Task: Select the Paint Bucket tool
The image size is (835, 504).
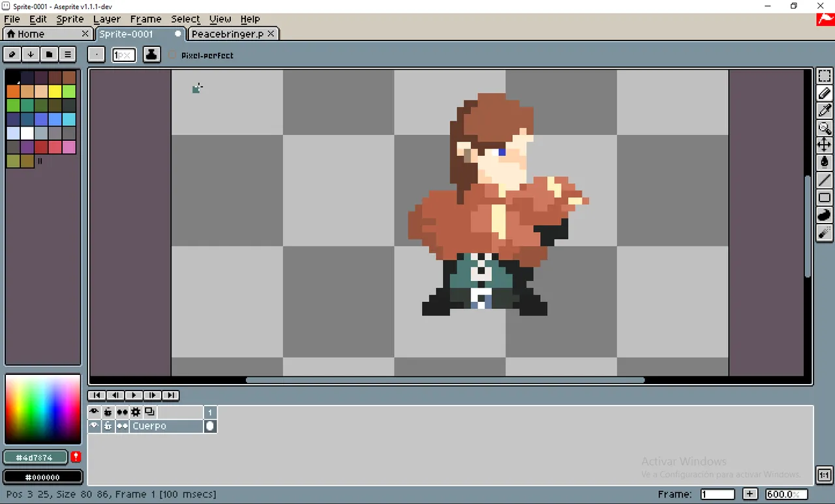Action: [824, 162]
